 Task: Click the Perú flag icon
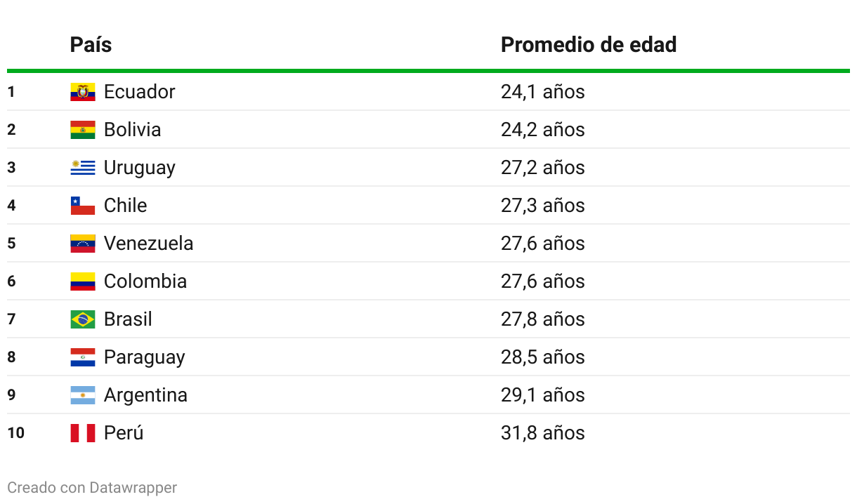[x=83, y=433]
